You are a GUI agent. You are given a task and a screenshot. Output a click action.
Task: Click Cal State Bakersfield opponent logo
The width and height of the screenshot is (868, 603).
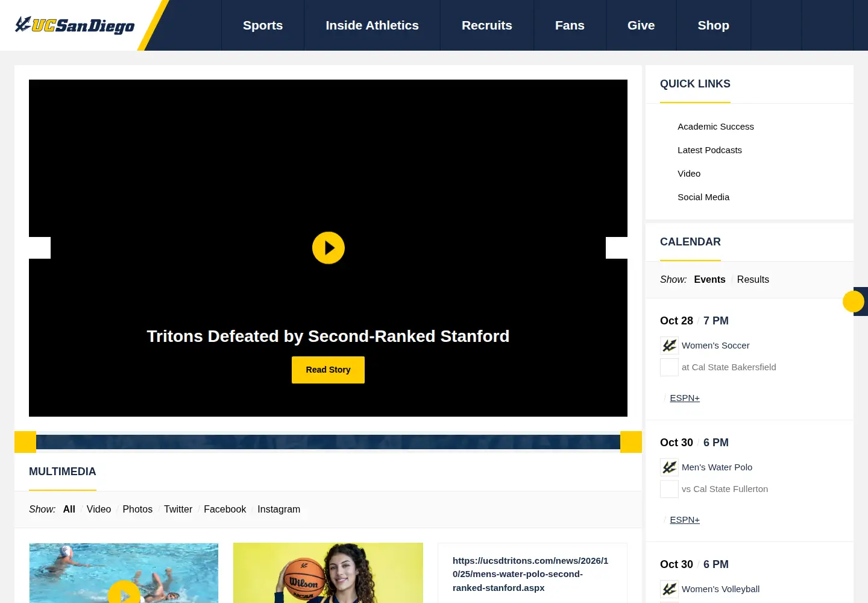(669, 367)
